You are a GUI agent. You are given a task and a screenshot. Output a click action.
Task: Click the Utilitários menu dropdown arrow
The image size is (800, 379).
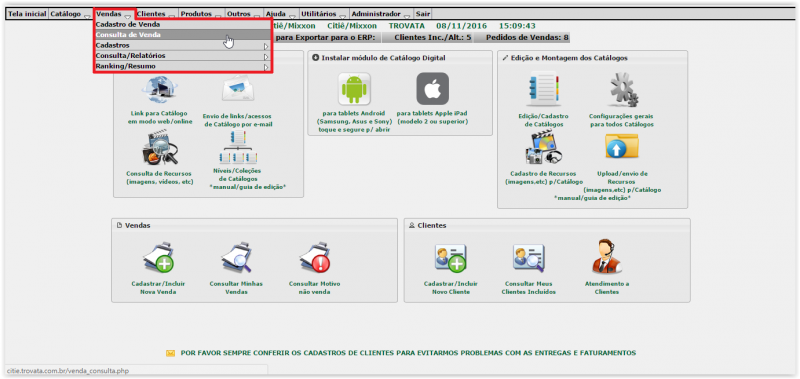(x=343, y=17)
